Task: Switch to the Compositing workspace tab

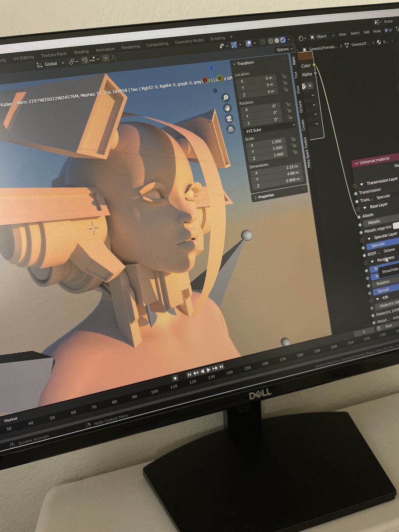Action: pyautogui.click(x=157, y=44)
